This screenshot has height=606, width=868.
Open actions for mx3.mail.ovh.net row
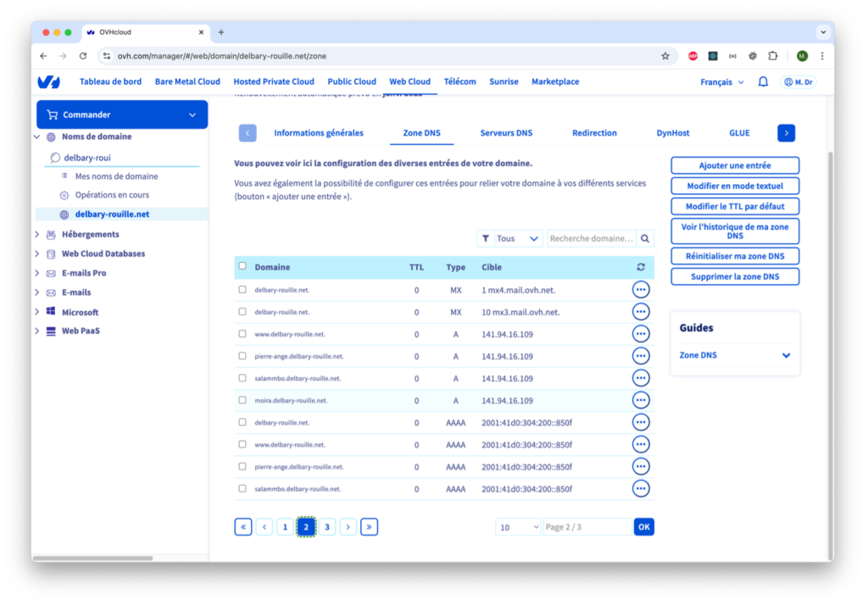click(641, 312)
